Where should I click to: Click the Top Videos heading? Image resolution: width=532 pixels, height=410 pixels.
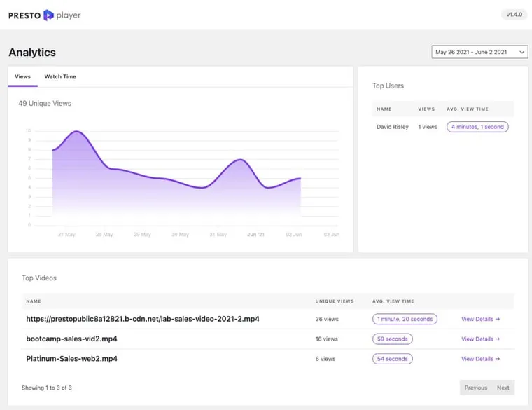[39, 278]
